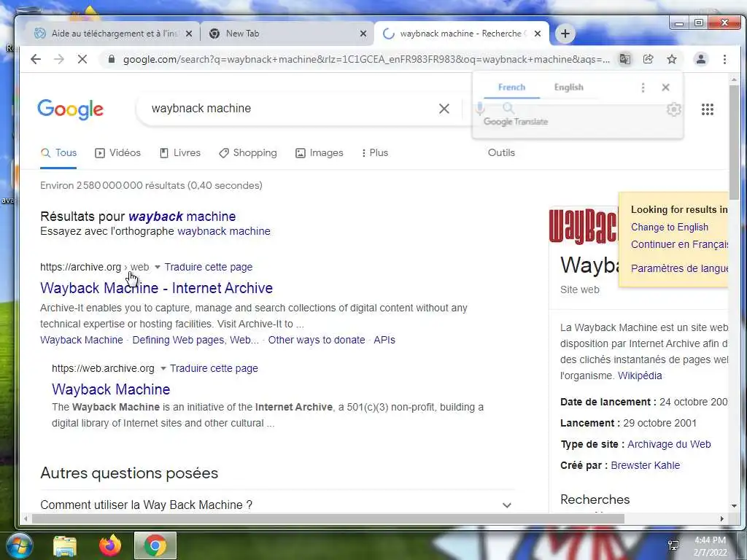This screenshot has height=560, width=747.
Task: Close the Aide au téléchargement tab
Action: click(x=189, y=34)
